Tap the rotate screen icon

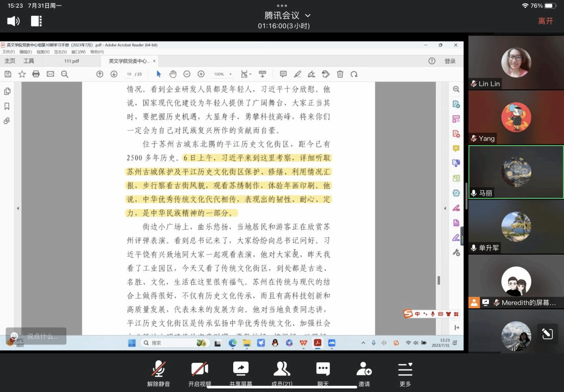(547, 334)
